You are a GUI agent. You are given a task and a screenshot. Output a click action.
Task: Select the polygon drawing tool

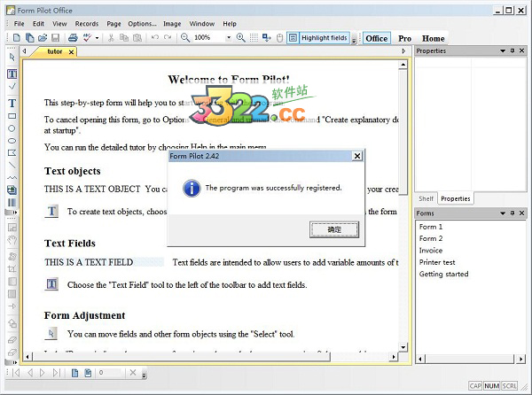click(12, 153)
